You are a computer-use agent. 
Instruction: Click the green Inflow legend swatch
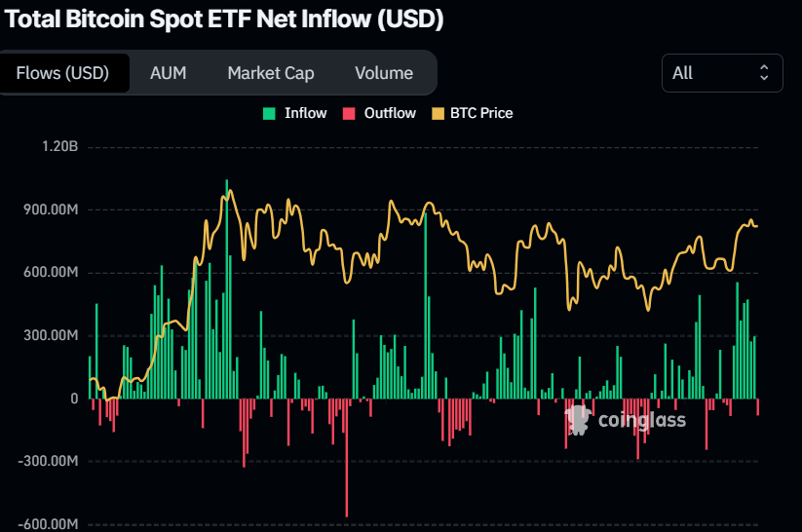point(270,113)
